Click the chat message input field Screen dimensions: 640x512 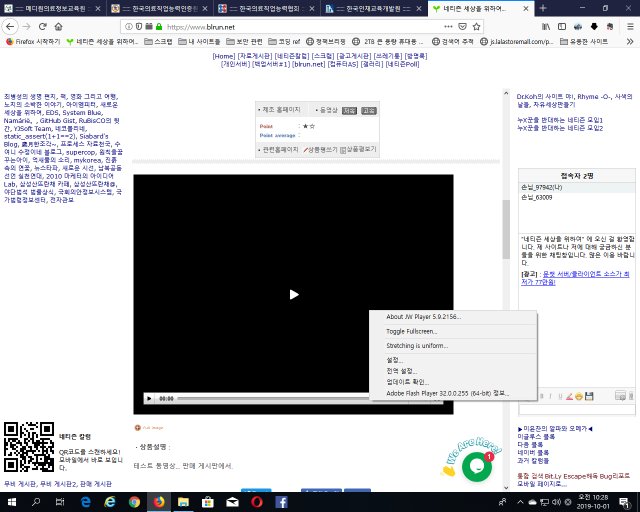pyautogui.click(x=576, y=409)
